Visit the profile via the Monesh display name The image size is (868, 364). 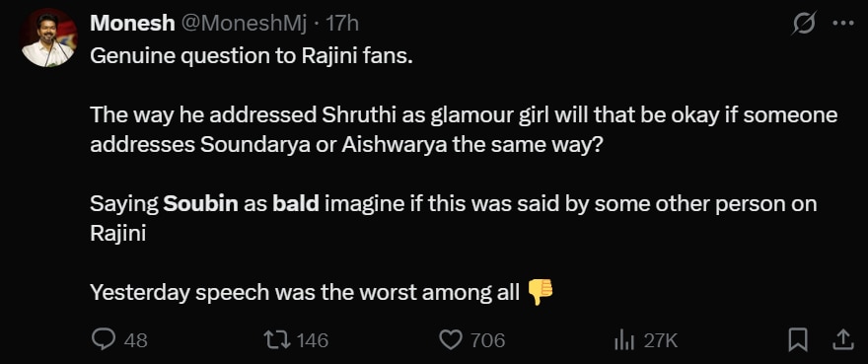pos(132,24)
